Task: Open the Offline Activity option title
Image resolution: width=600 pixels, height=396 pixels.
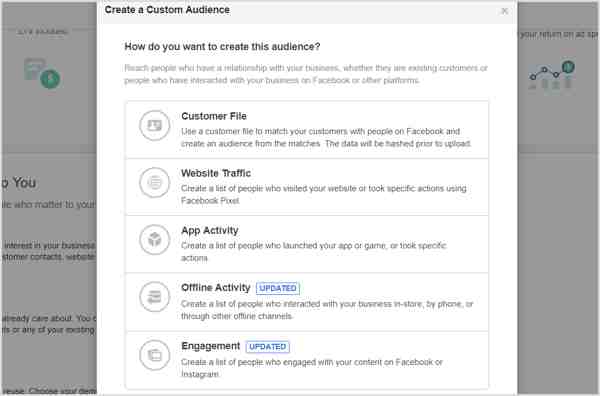Action: 216,287
